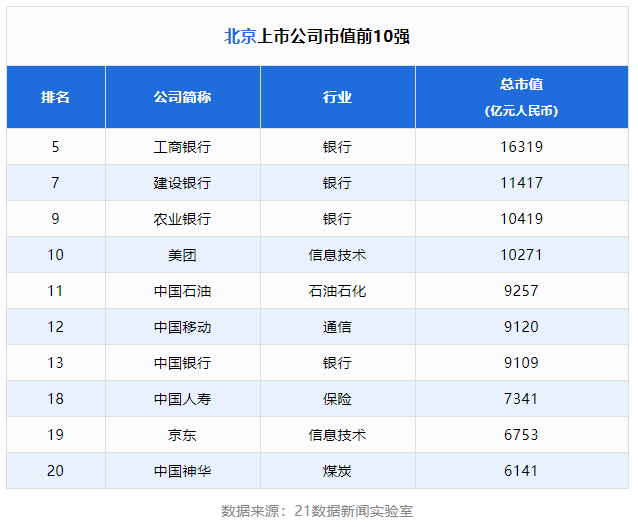Click market value 9109
Viewport: 638px width, 527px height.
pos(522,363)
